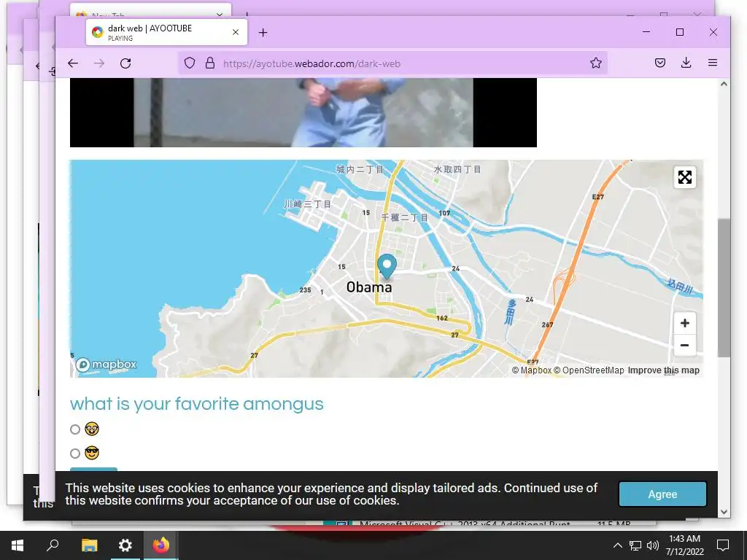Agree to the cookie notice

pos(662,494)
